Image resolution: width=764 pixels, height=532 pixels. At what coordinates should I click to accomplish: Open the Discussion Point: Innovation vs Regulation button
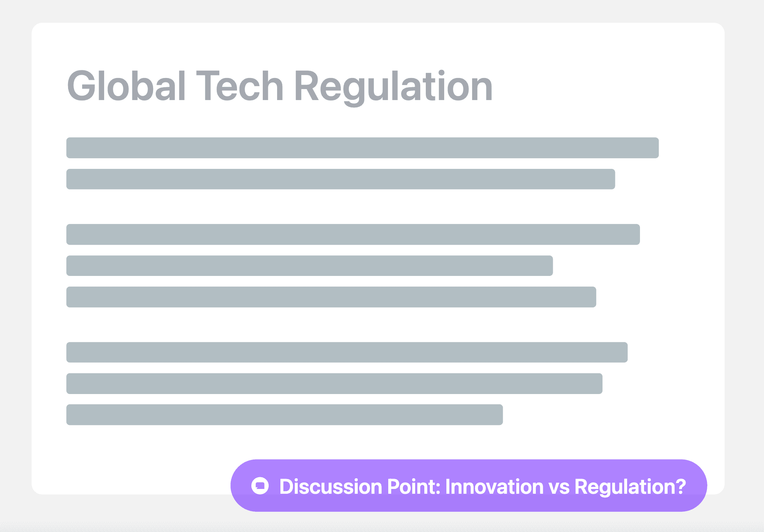click(468, 486)
